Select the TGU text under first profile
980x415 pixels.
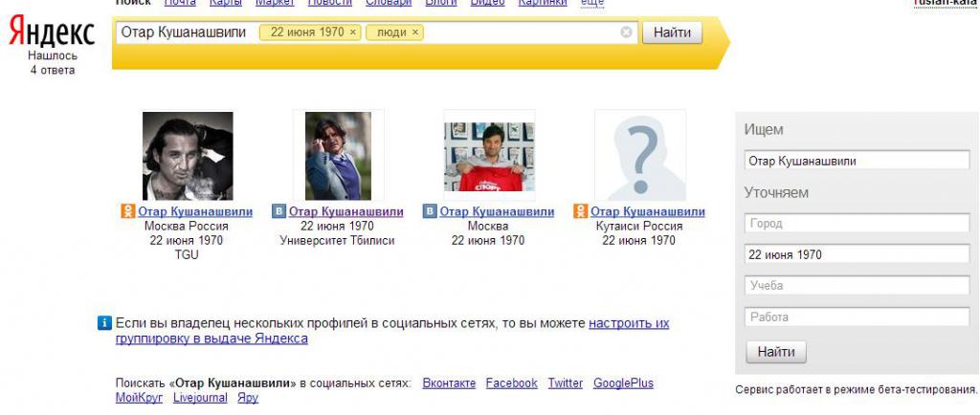[x=187, y=254]
